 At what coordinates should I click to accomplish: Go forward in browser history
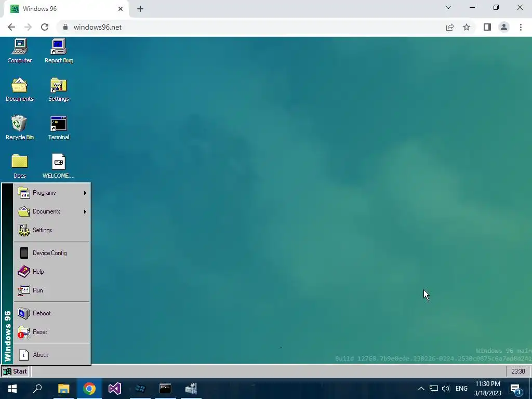[28, 27]
